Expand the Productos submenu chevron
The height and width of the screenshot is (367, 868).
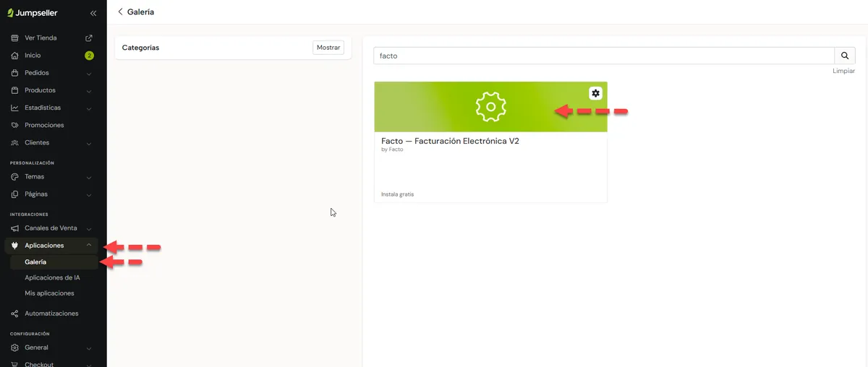(89, 90)
